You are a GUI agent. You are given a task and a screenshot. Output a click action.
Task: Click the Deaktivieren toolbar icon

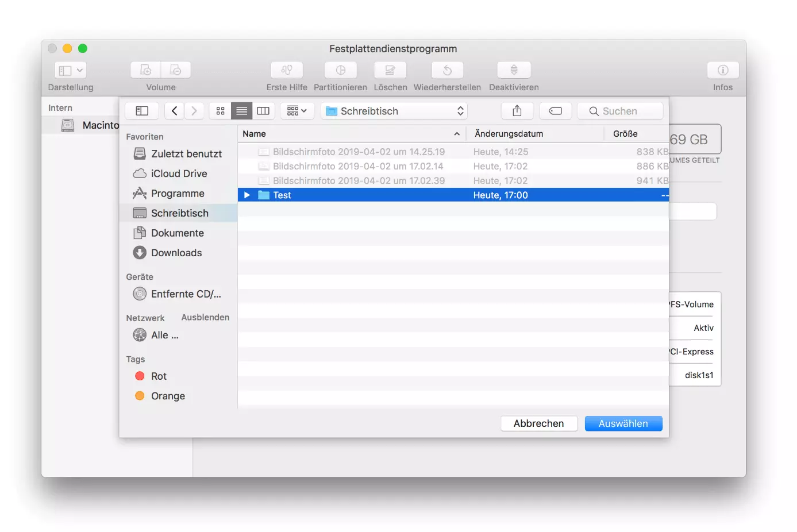pyautogui.click(x=514, y=70)
